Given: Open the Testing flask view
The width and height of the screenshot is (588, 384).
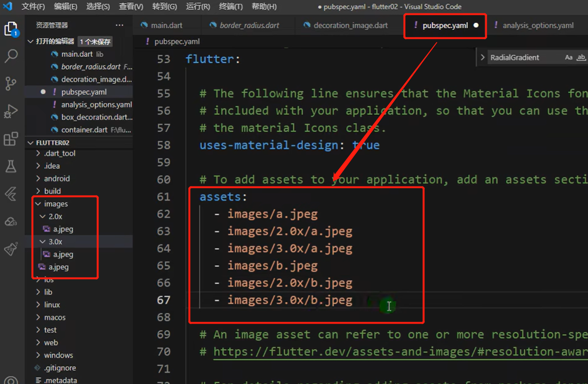Looking at the screenshot, I should (11, 166).
